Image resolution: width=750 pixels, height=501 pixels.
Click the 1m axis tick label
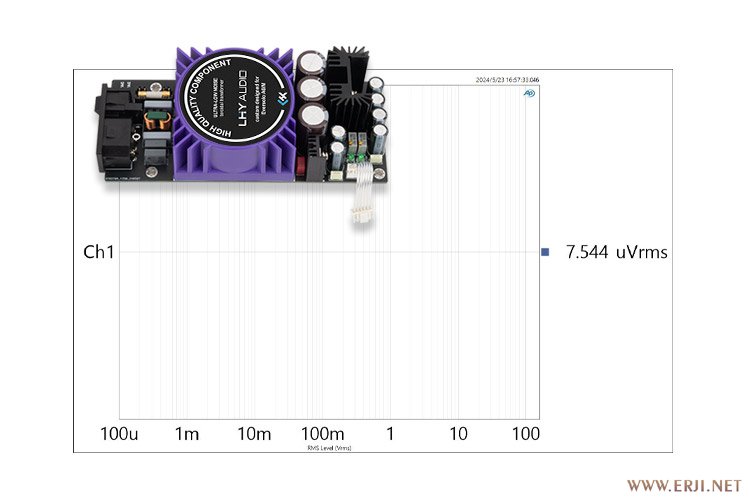coord(187,434)
